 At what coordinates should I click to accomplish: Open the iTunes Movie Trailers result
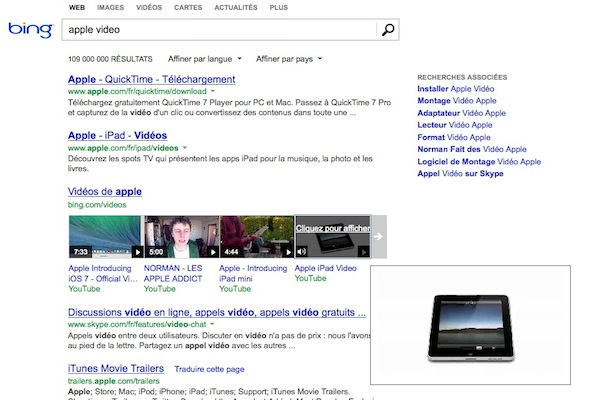pyautogui.click(x=116, y=368)
